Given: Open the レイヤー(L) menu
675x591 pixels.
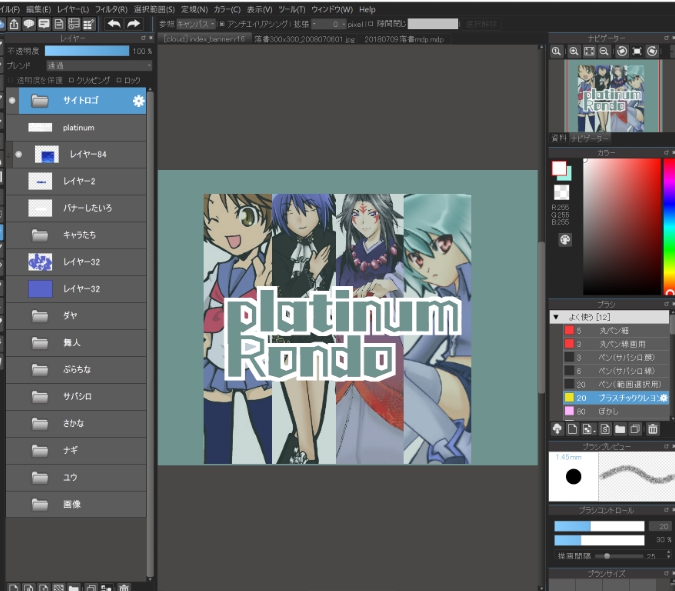Looking at the screenshot, I should point(73,9).
